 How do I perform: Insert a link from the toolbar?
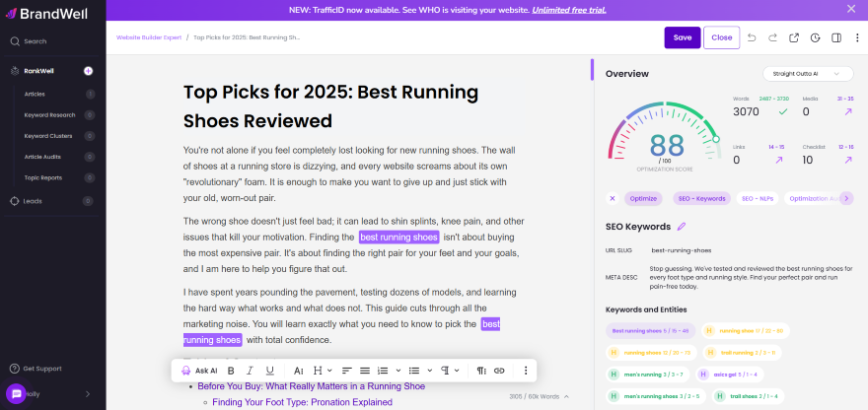[x=499, y=371]
